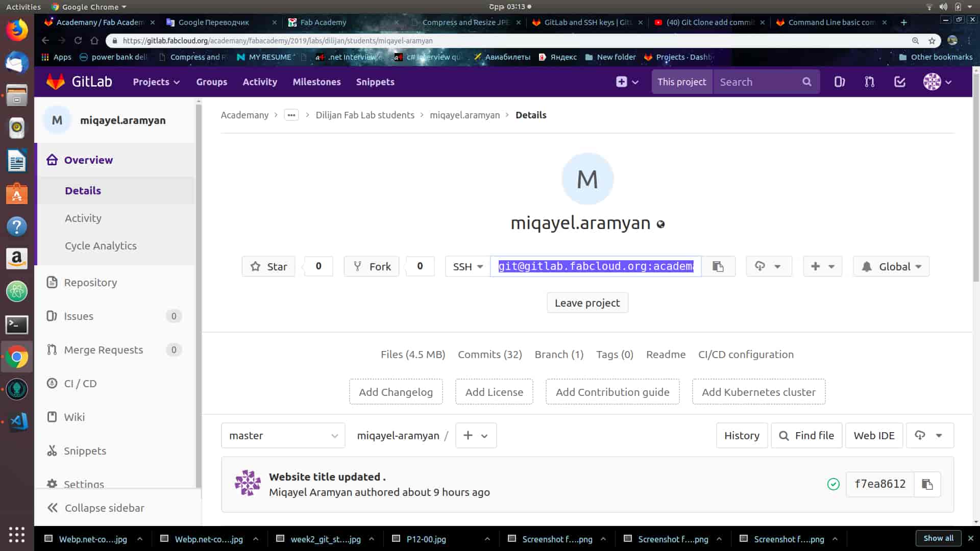Open the Projects menu in navbar
Viewport: 980px width, 551px height.
tap(156, 82)
